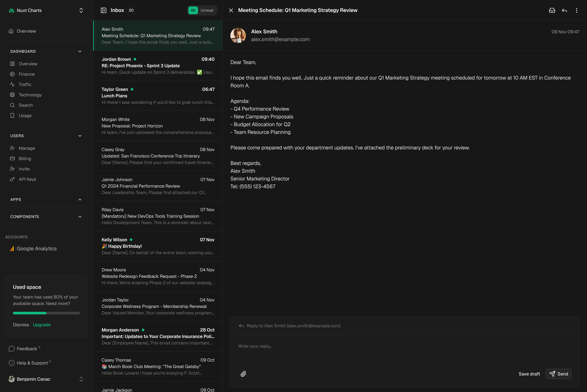Collapse sidebar using panel icon beside Inbox

104,10
